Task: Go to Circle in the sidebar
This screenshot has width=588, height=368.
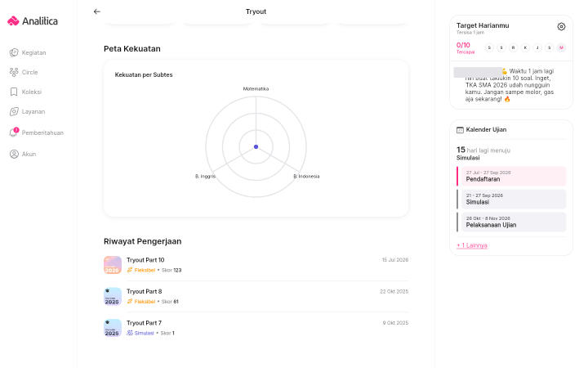Action: 24,72
